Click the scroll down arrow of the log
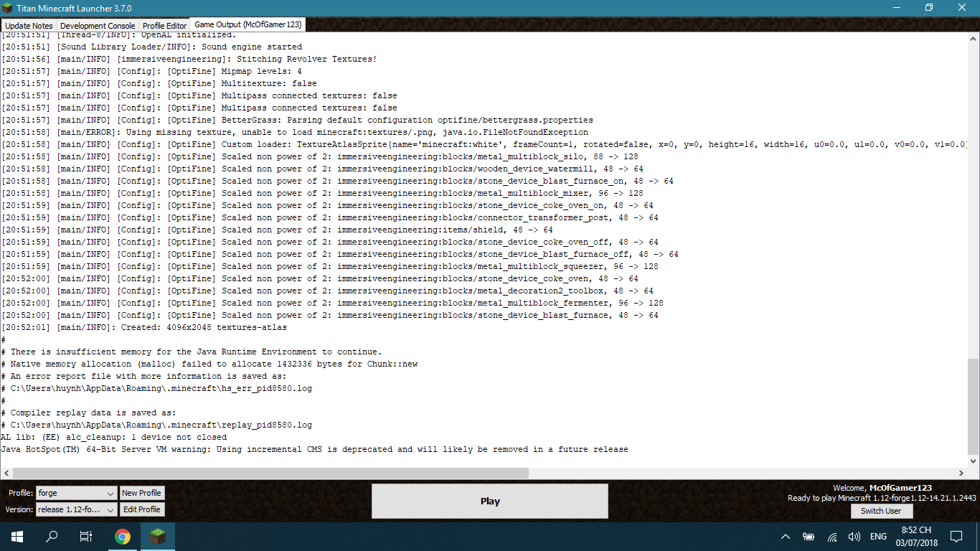The image size is (980, 551). tap(974, 461)
